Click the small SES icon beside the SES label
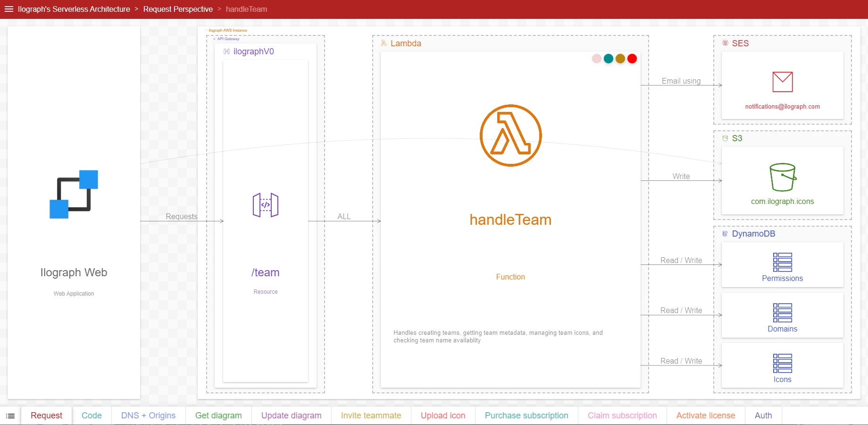This screenshot has height=425, width=868. tap(726, 43)
